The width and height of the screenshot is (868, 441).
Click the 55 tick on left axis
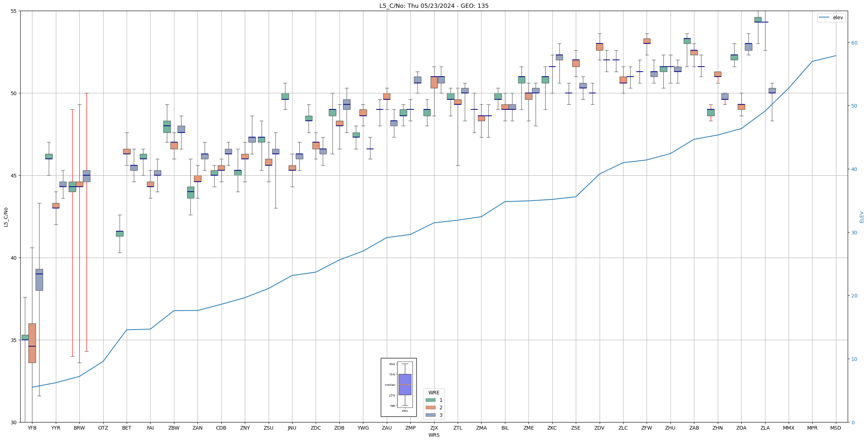[14, 11]
